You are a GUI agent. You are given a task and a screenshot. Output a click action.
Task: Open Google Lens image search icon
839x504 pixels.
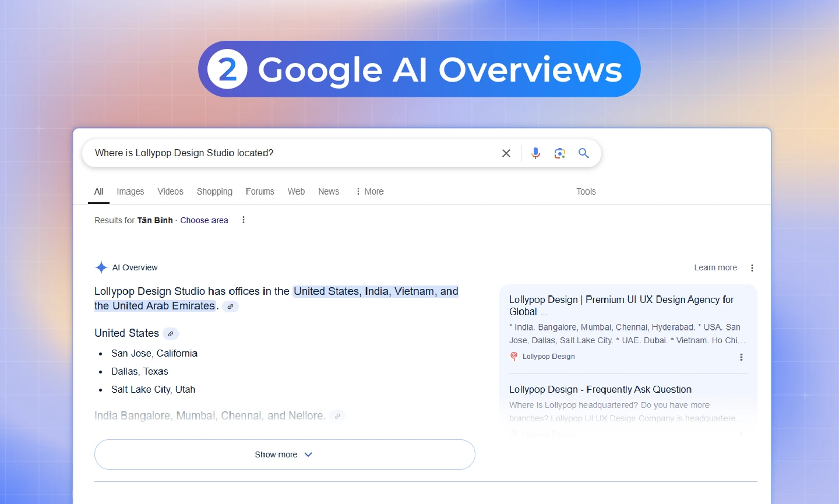tap(559, 153)
